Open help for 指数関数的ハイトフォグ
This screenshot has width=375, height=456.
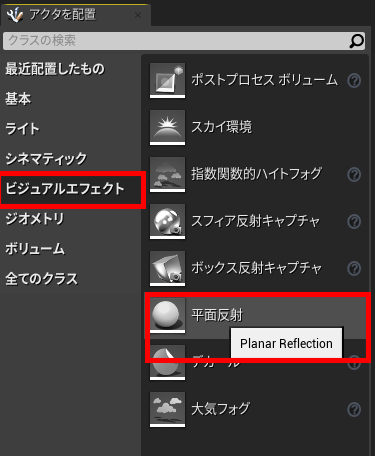coord(354,174)
